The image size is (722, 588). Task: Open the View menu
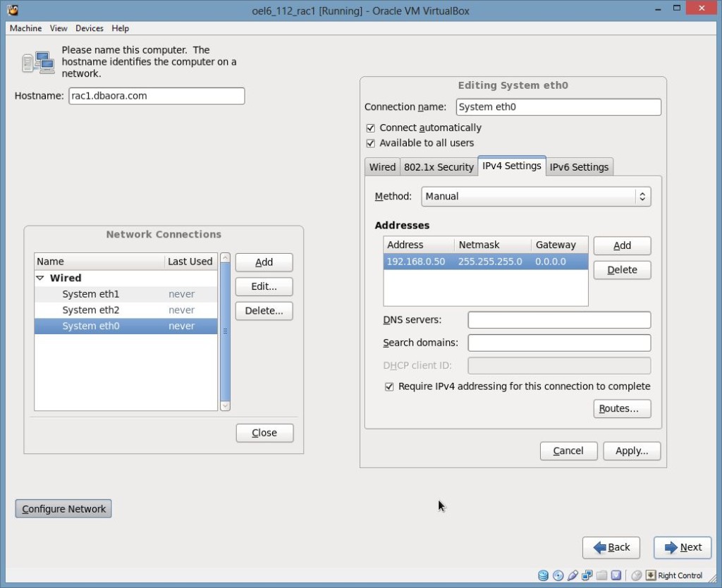click(59, 28)
